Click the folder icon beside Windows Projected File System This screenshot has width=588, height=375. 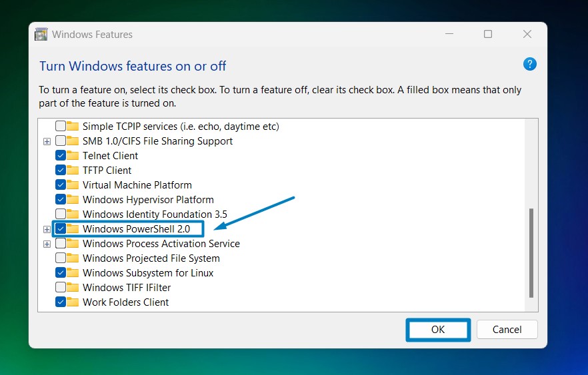tap(73, 258)
